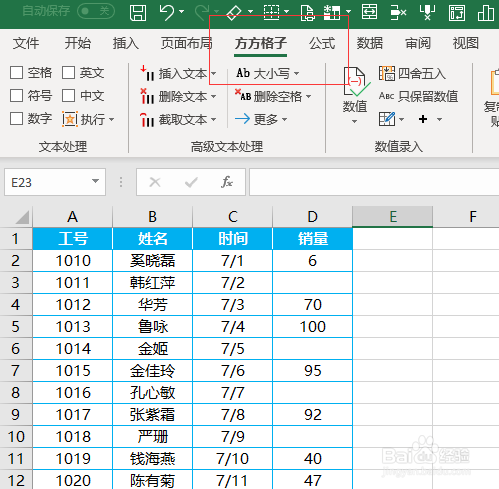The image size is (499, 489).
Task: Click the Ab 大小写 icon
Action: point(243,73)
